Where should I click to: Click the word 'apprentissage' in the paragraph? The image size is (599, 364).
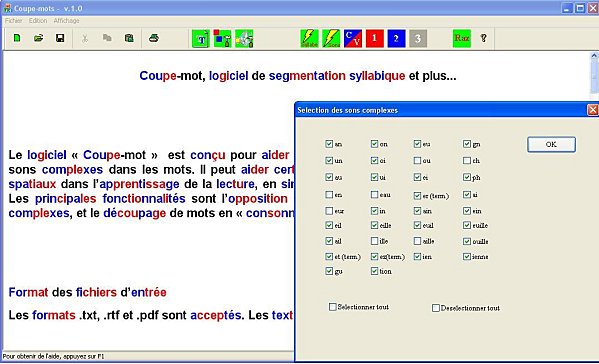[139, 184]
